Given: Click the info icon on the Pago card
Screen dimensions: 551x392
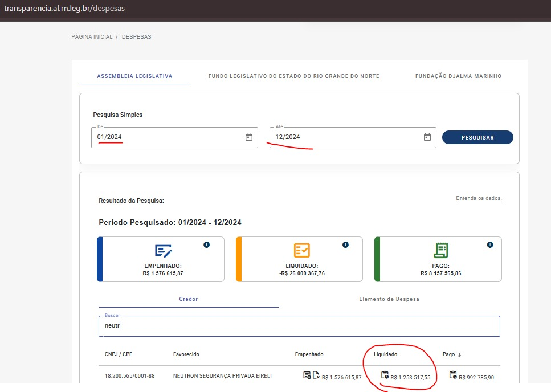Looking at the screenshot, I should (x=490, y=245).
